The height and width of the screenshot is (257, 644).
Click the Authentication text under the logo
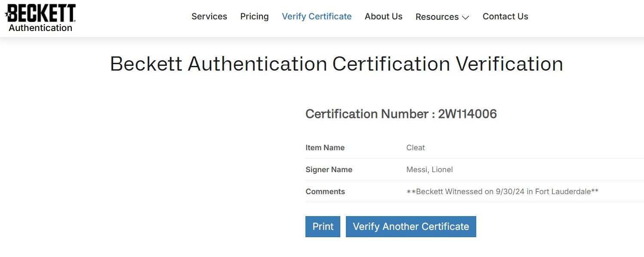tap(40, 28)
